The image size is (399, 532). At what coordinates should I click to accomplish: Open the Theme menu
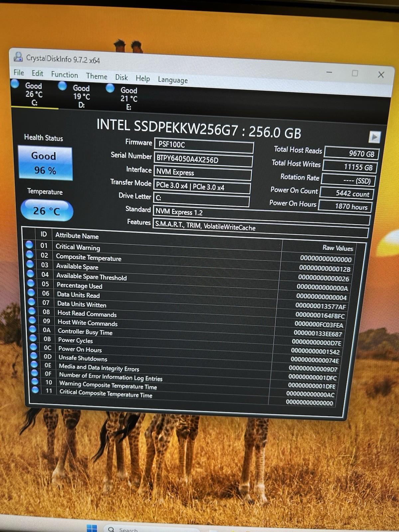[97, 76]
